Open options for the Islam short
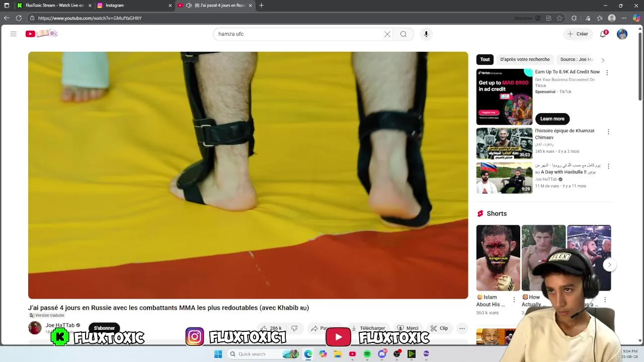Viewport: 644px width, 362px height. click(x=514, y=300)
